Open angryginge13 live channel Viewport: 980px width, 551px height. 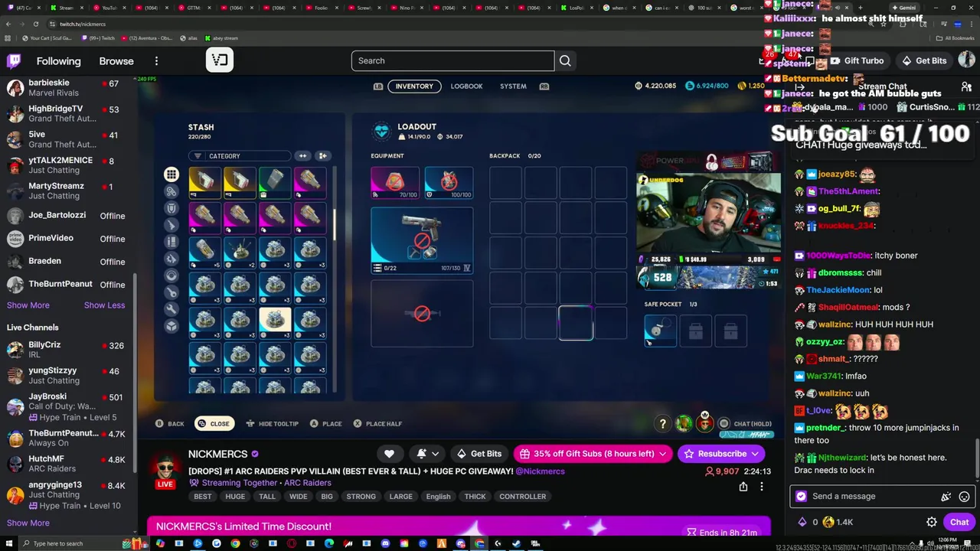pyautogui.click(x=67, y=494)
